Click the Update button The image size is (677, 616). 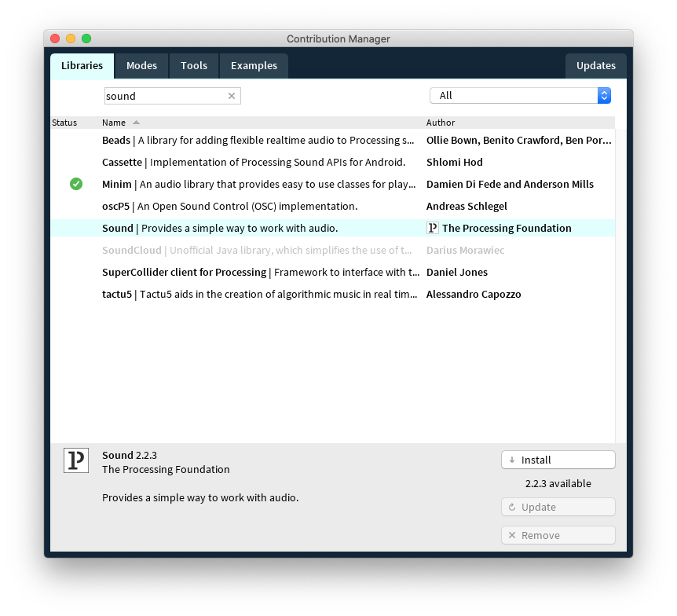point(558,507)
